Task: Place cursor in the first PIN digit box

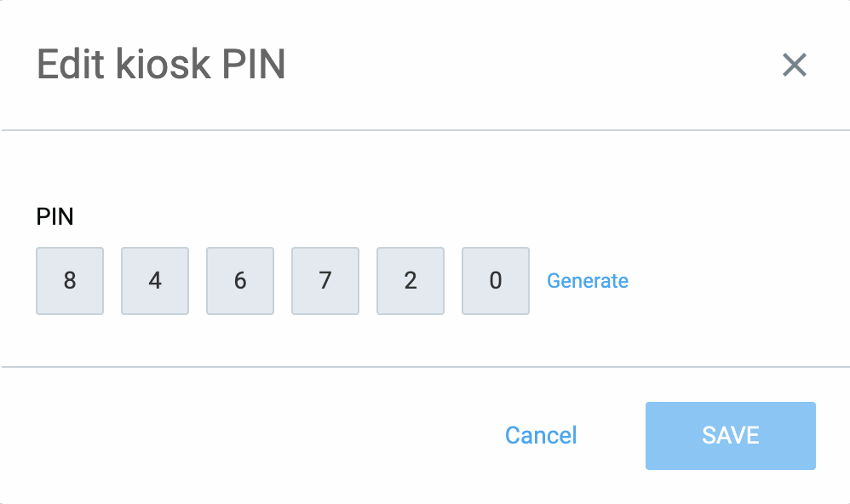Action: (x=70, y=281)
